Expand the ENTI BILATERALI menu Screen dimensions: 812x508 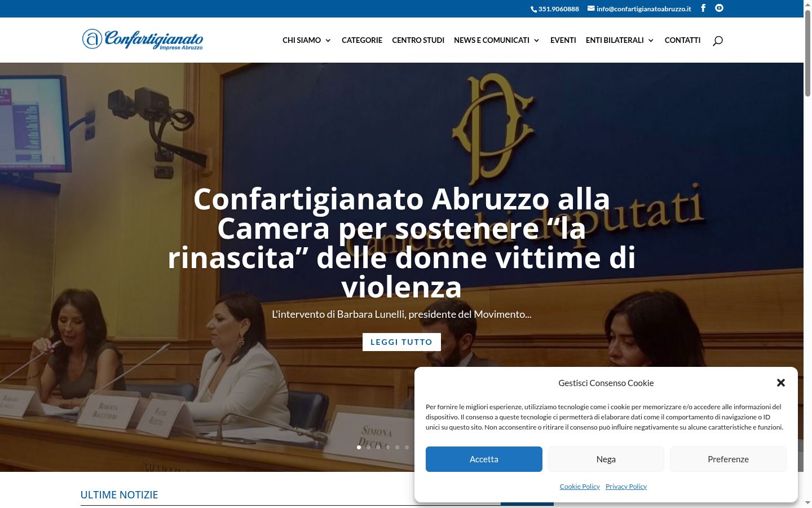point(620,40)
